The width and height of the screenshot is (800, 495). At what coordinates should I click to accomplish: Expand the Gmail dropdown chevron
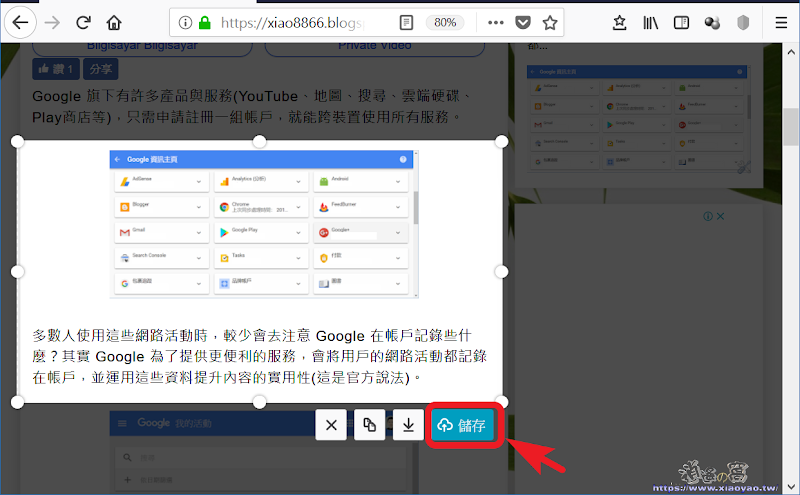(x=198, y=233)
